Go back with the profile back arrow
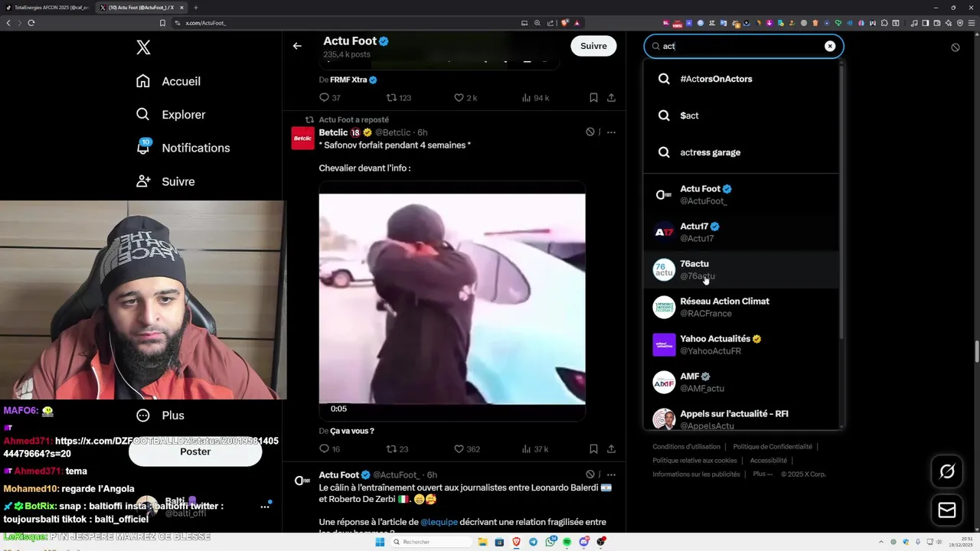Viewport: 980px width, 551px height. click(297, 46)
